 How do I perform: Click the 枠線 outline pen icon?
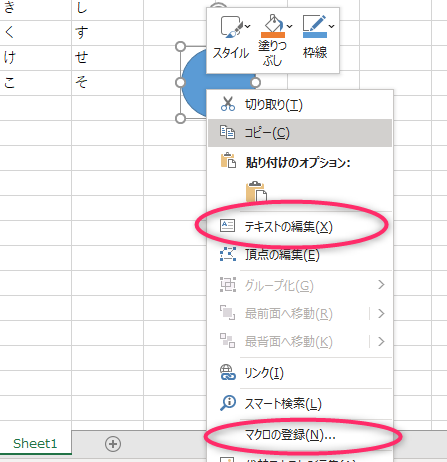[314, 26]
